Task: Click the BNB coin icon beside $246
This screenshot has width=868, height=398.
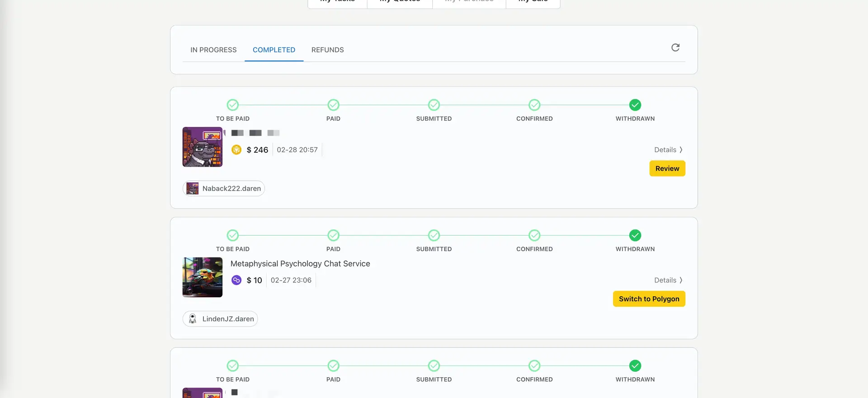Action: [x=236, y=150]
